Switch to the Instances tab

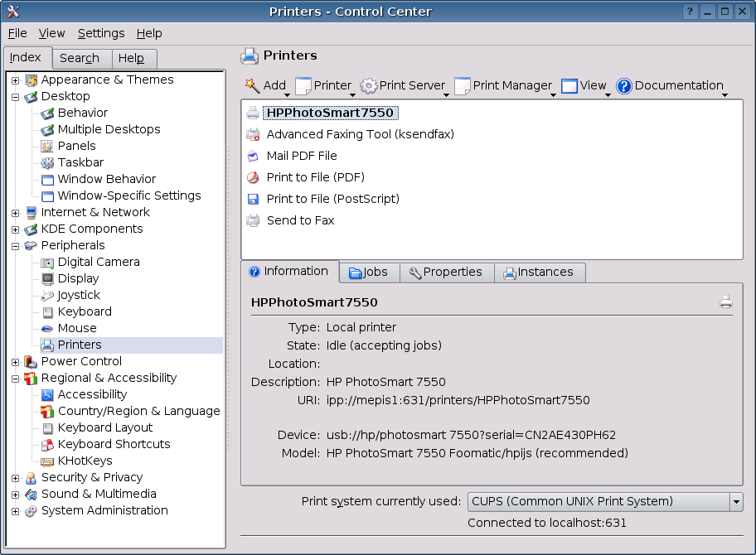tap(540, 273)
